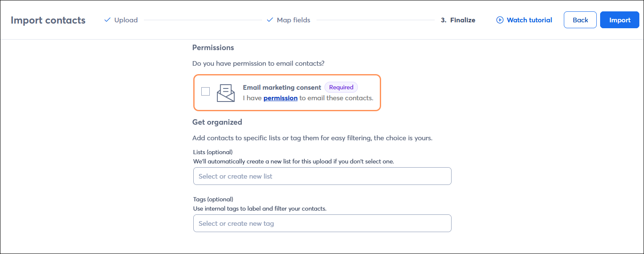644x254 pixels.
Task: Return to the Map fields step
Action: click(x=293, y=19)
